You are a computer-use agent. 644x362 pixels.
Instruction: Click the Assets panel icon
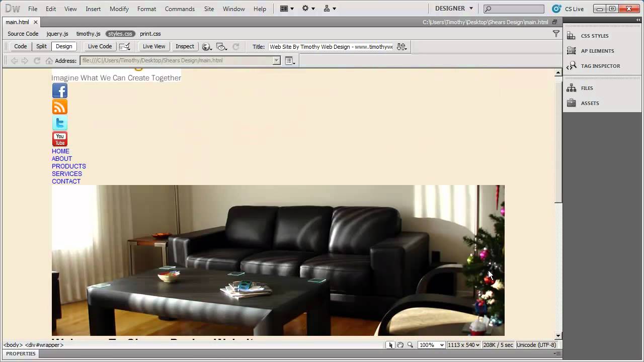tap(571, 103)
